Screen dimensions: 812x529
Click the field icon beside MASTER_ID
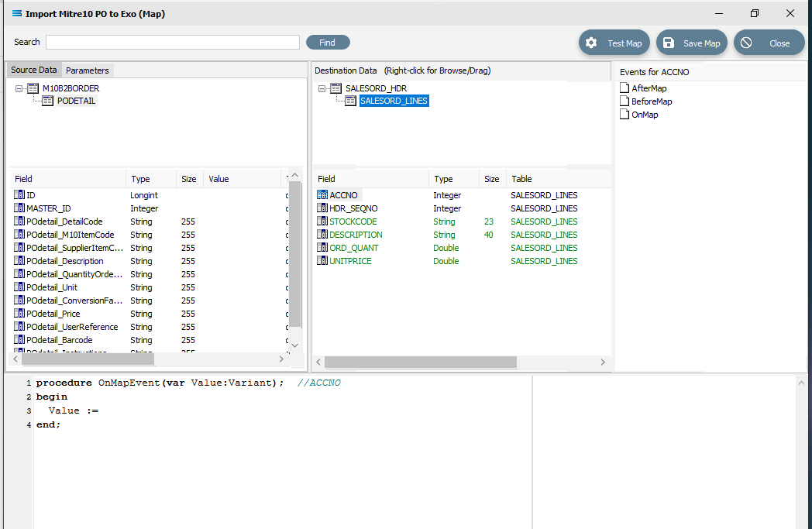pyautogui.click(x=19, y=208)
